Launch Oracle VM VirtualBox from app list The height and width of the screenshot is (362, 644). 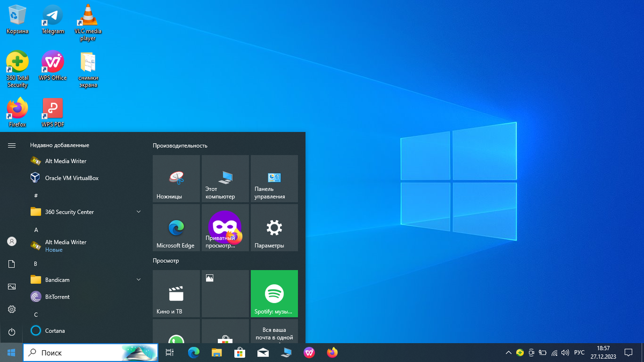pyautogui.click(x=86, y=178)
